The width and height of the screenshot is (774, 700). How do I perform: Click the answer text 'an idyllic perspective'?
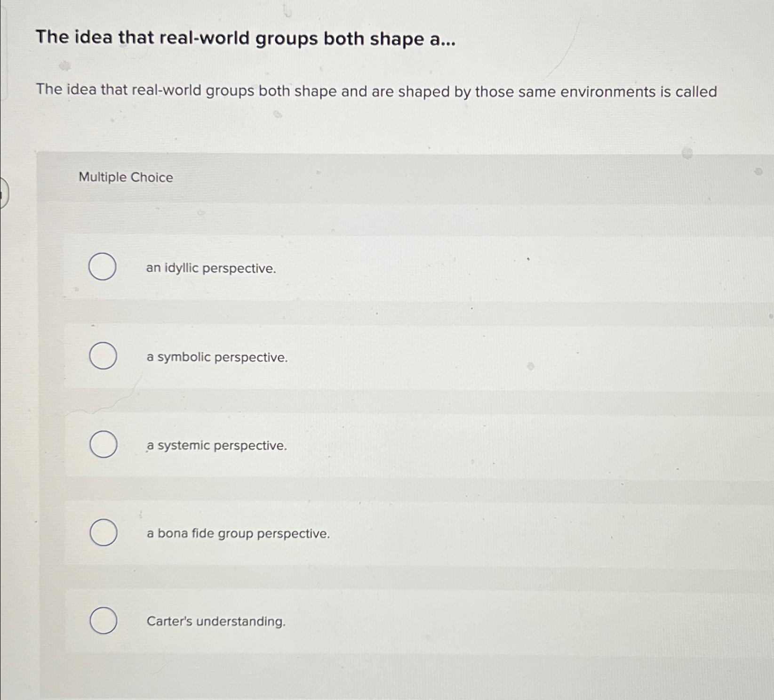pyautogui.click(x=210, y=269)
